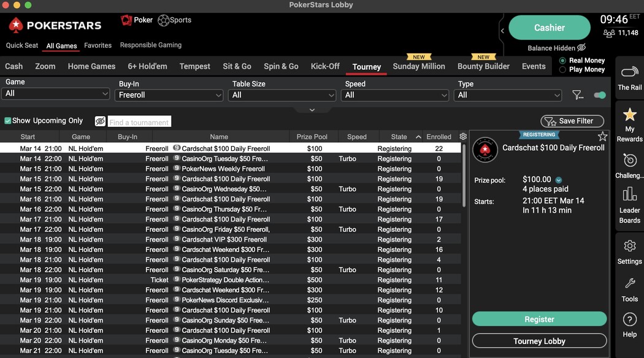
Task: Sort by Start column header
Action: point(28,137)
